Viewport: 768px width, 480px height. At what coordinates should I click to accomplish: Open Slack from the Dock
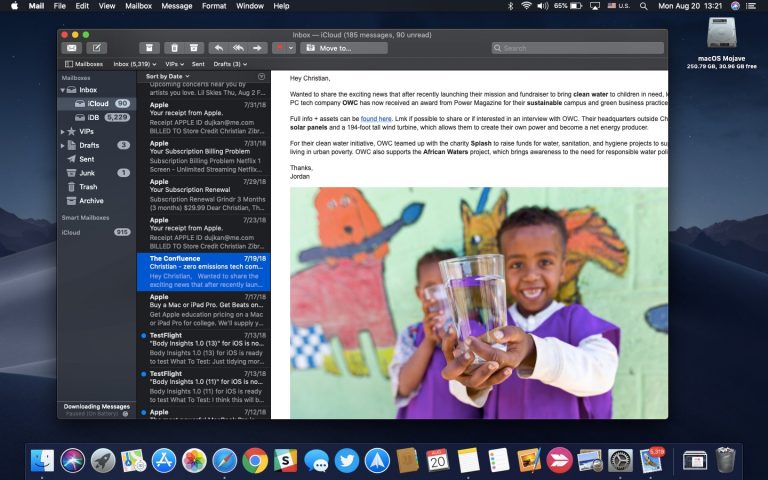pyautogui.click(x=286, y=460)
